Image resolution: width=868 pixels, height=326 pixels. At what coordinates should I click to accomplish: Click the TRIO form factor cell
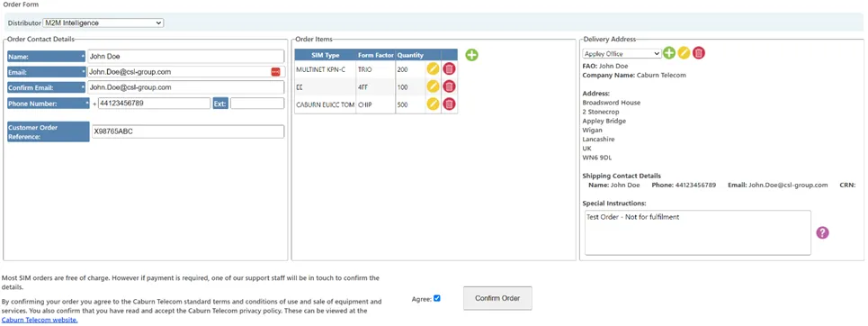coord(376,69)
